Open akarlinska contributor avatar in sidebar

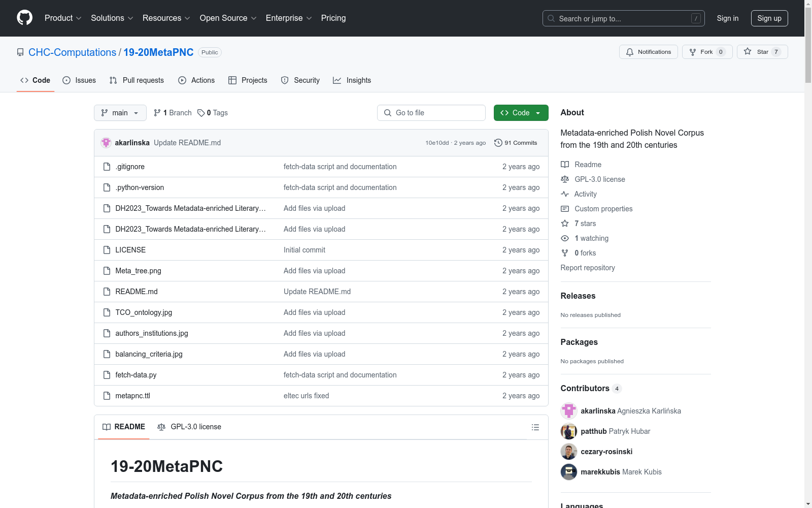[569, 411]
